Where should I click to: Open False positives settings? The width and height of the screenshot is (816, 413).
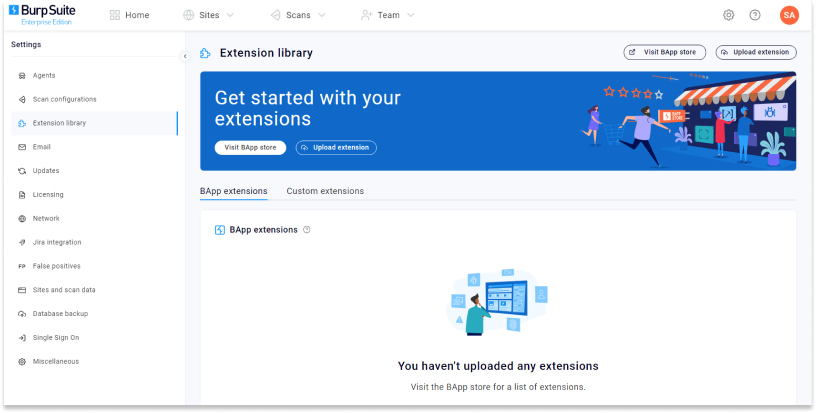pos(94,266)
